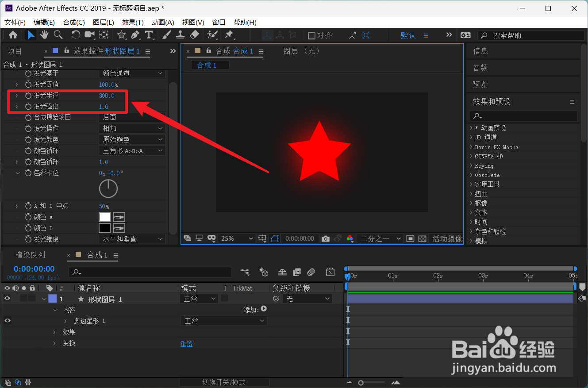Click the 色彩相位 rotation dial
588x388 pixels.
[108, 188]
